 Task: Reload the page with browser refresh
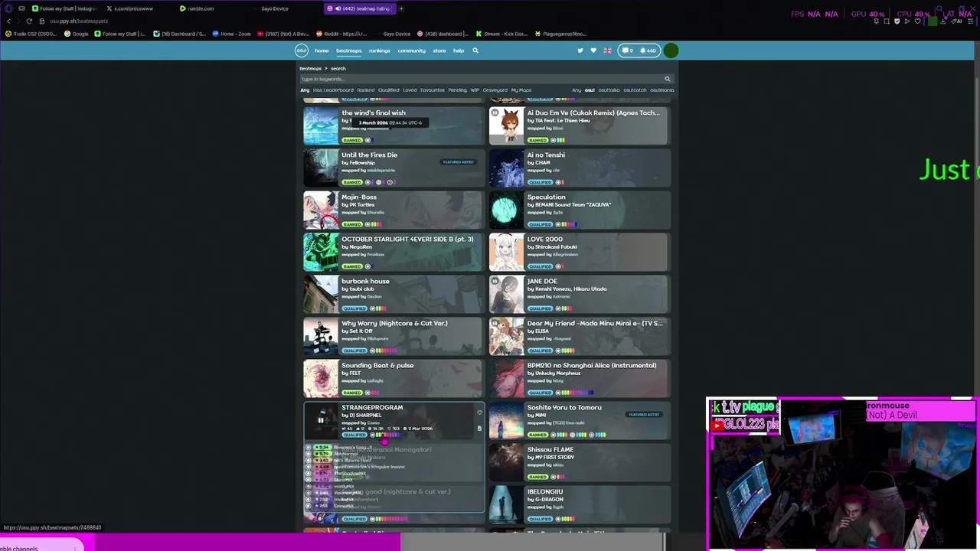click(29, 21)
